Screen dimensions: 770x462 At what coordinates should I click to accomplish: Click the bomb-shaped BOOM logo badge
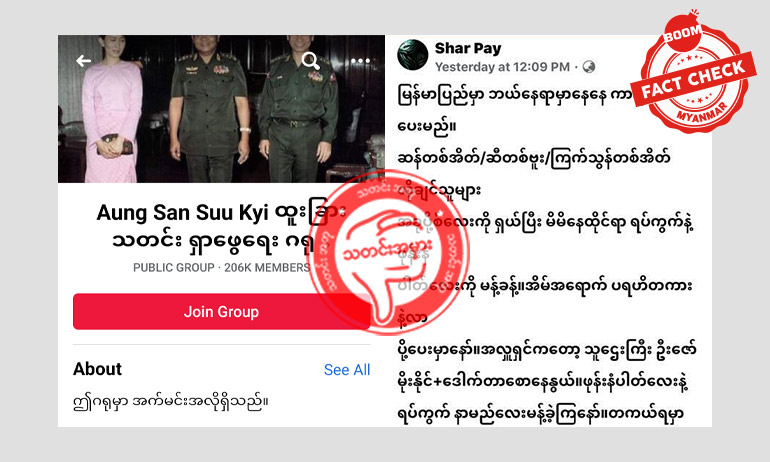tap(683, 32)
